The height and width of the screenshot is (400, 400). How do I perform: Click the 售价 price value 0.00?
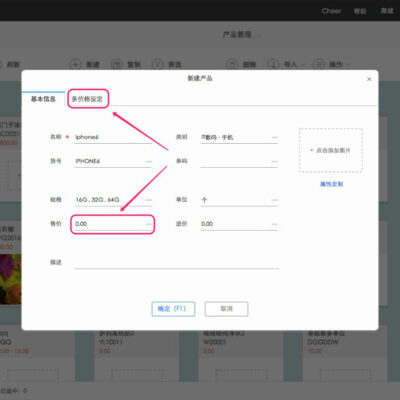[81, 224]
